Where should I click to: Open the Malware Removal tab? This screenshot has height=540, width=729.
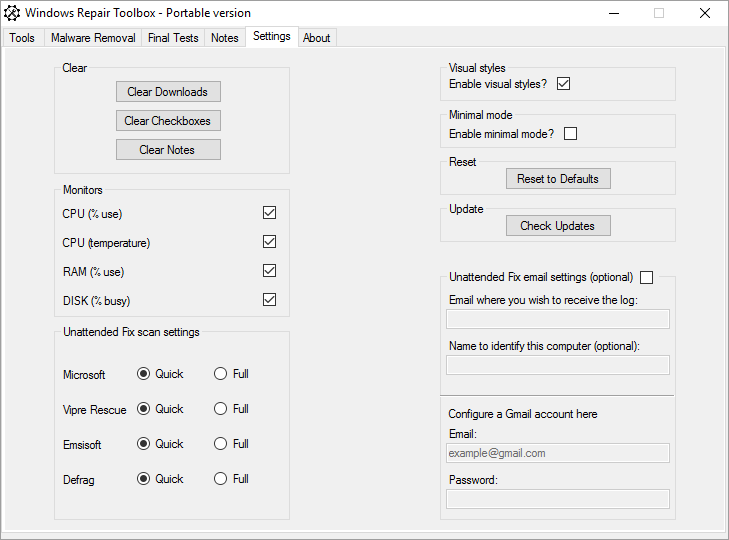[x=92, y=38]
